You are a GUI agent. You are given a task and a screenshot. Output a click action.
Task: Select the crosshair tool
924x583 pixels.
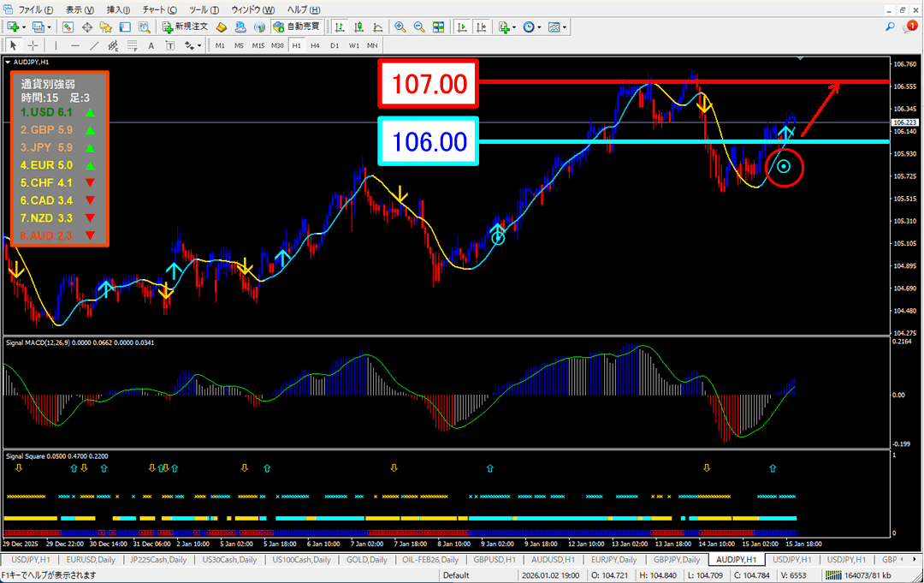(x=33, y=45)
